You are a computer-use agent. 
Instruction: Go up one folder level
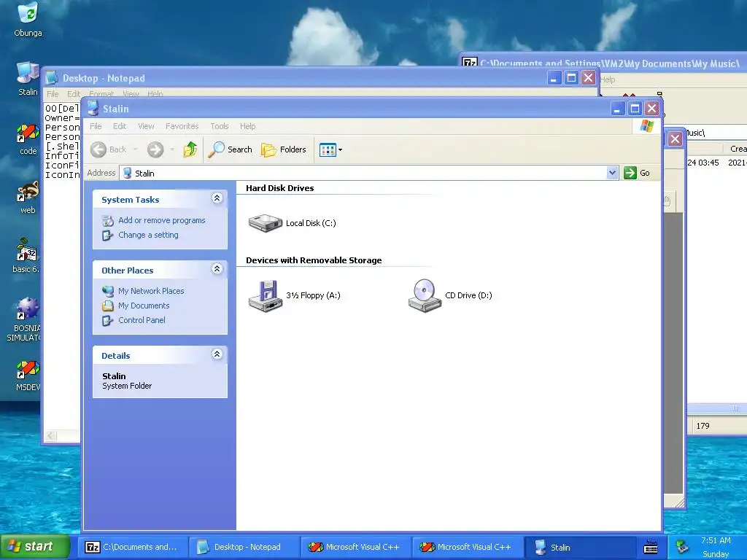190,149
